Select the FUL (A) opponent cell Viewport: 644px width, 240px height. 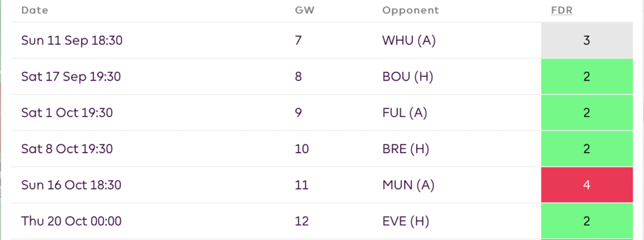(404, 113)
